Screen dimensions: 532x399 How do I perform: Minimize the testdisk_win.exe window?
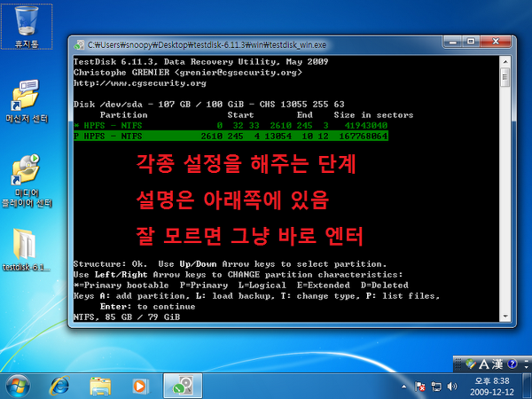pos(453,42)
